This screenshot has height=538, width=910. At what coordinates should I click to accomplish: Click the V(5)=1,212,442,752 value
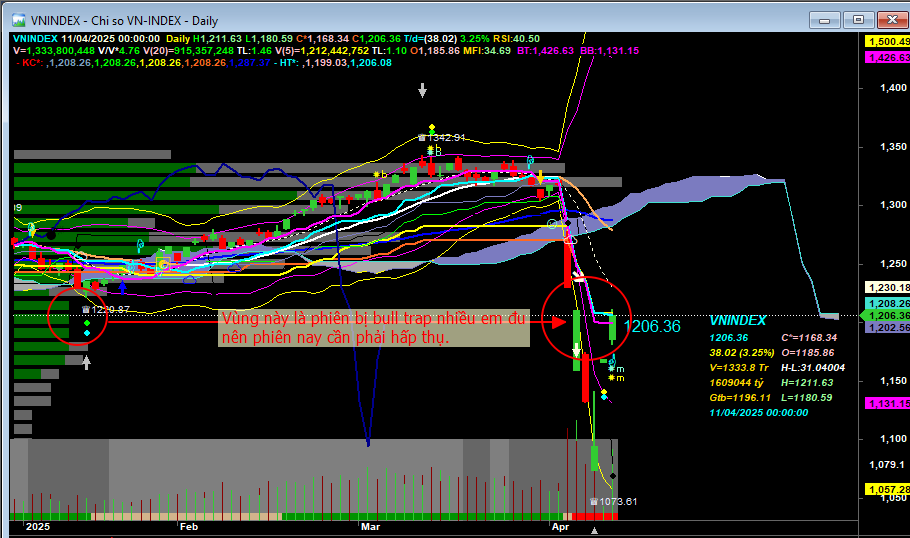(x=322, y=51)
